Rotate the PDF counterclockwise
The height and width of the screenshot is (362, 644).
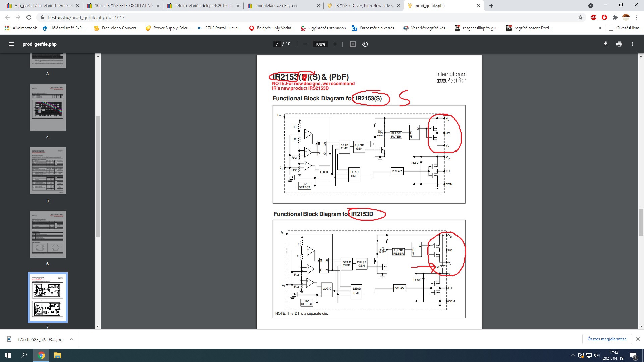[x=365, y=44]
